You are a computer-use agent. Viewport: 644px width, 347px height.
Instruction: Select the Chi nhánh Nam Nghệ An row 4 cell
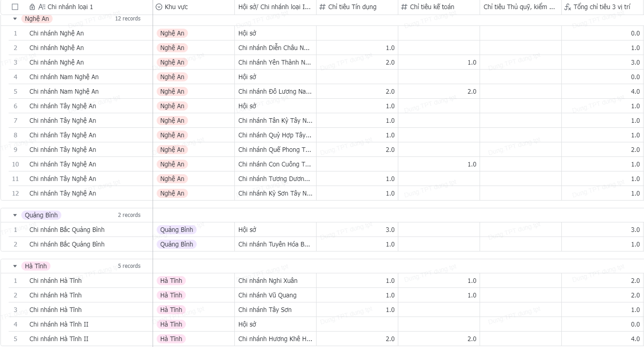click(x=64, y=77)
